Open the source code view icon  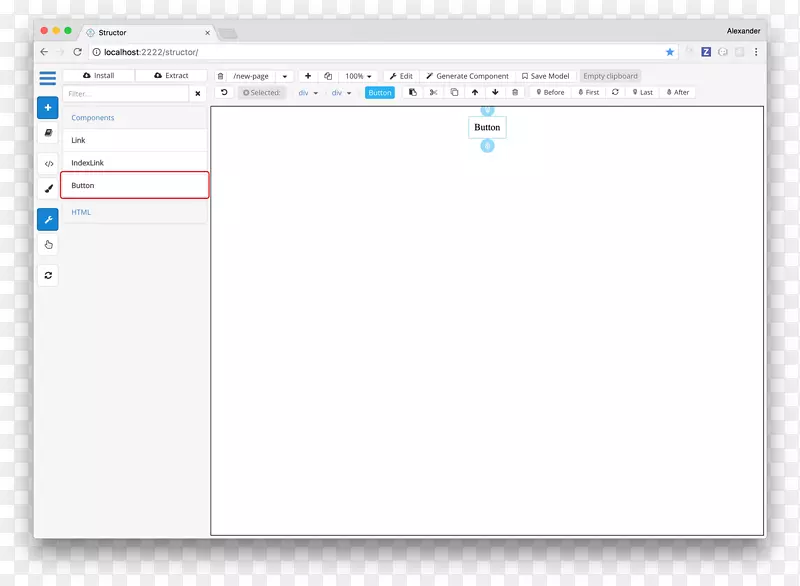tap(48, 163)
